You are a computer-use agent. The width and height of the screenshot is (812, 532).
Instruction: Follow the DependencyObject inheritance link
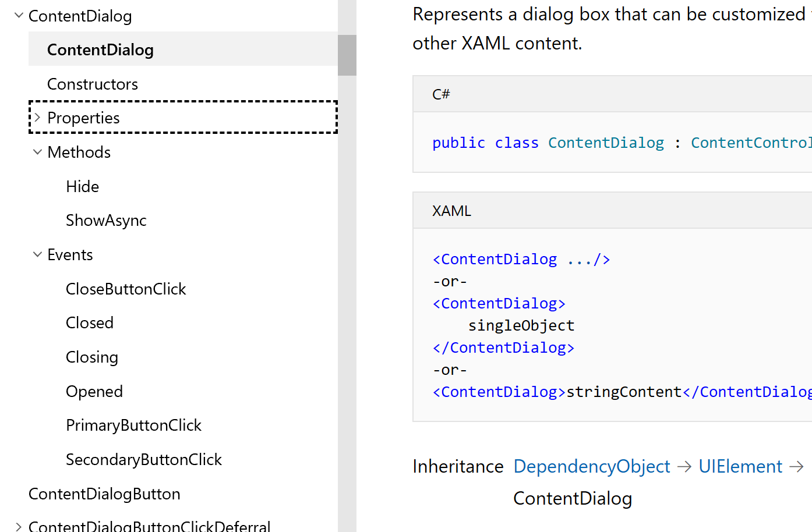[592, 466]
